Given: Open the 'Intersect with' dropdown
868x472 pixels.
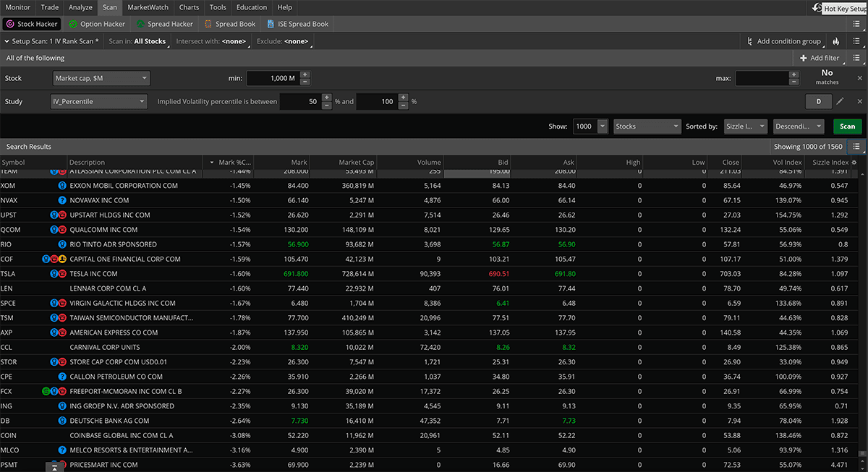Looking at the screenshot, I should point(213,41).
